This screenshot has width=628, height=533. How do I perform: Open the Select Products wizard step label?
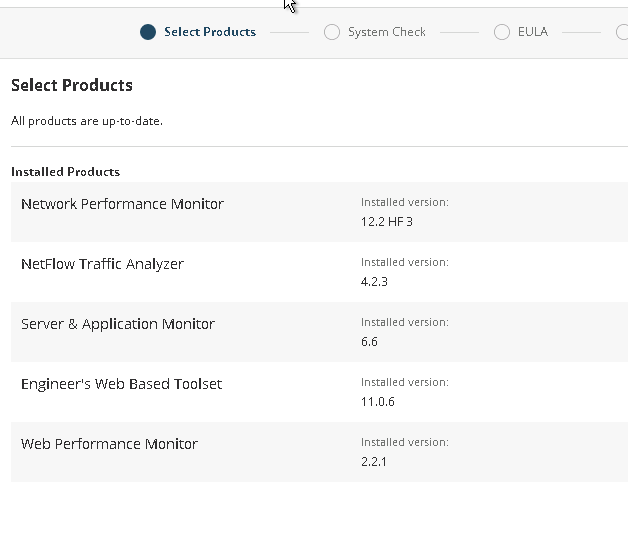tap(210, 32)
